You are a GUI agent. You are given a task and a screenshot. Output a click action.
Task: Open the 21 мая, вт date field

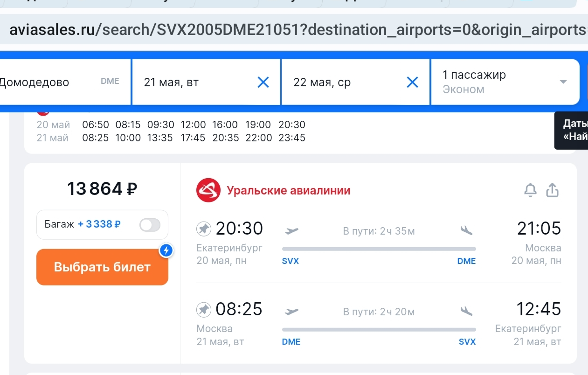[x=196, y=83]
